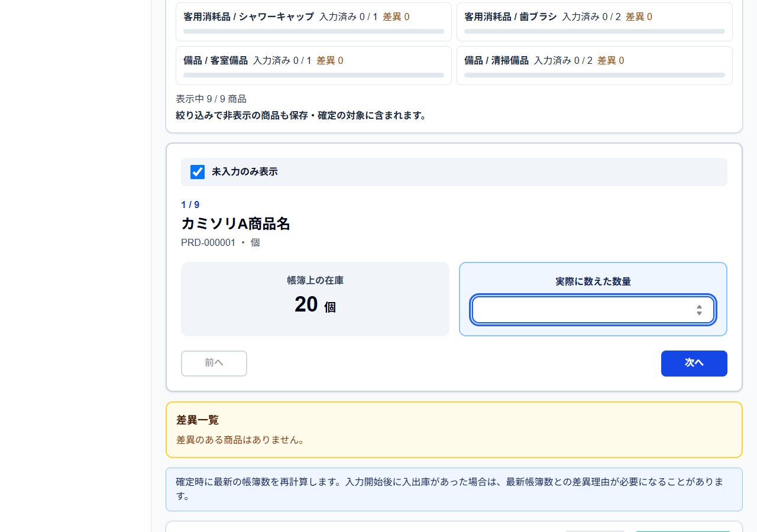Click the カミソリA商品名 product title

click(x=235, y=223)
